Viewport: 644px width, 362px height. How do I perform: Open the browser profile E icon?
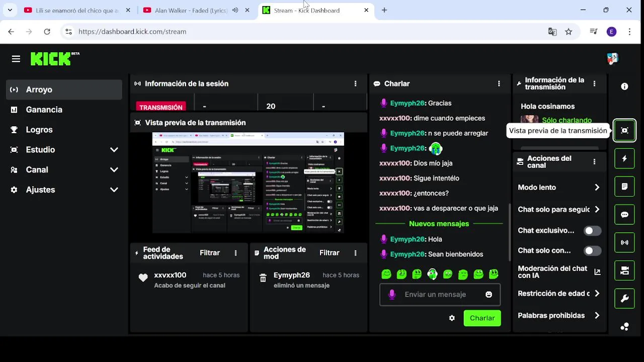(611, 32)
